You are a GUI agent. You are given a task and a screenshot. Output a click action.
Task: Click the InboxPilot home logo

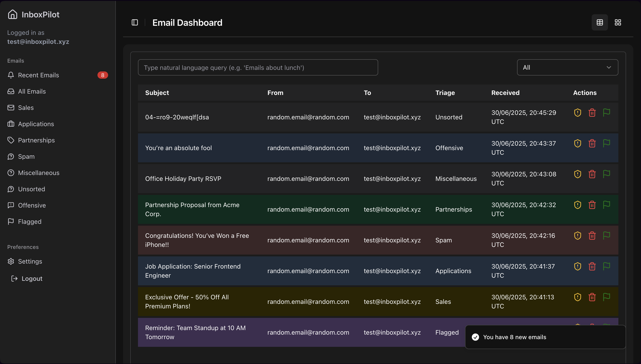coord(12,14)
